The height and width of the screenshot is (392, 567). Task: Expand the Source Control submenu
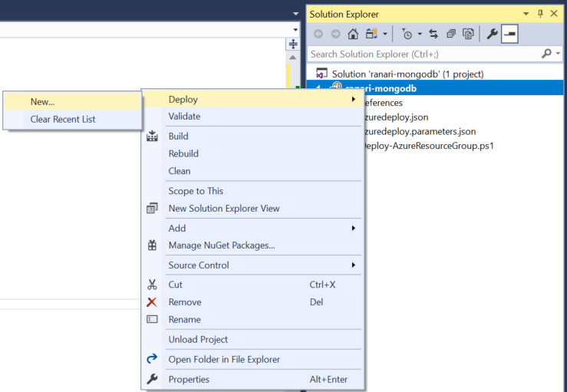pyautogui.click(x=353, y=265)
